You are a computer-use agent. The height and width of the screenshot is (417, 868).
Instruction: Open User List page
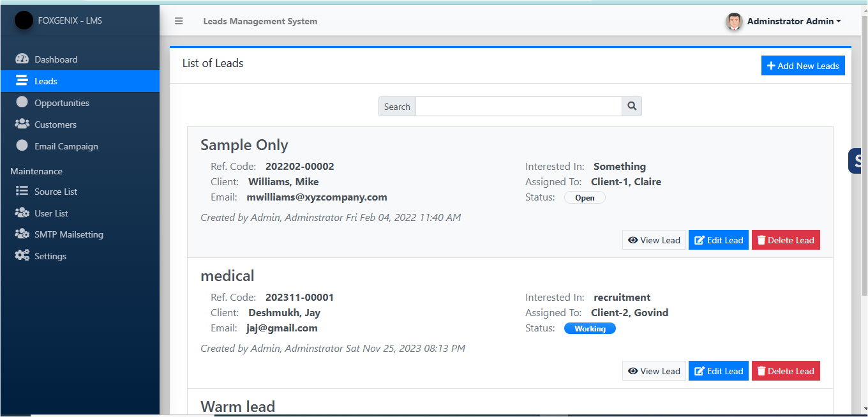click(x=80, y=213)
